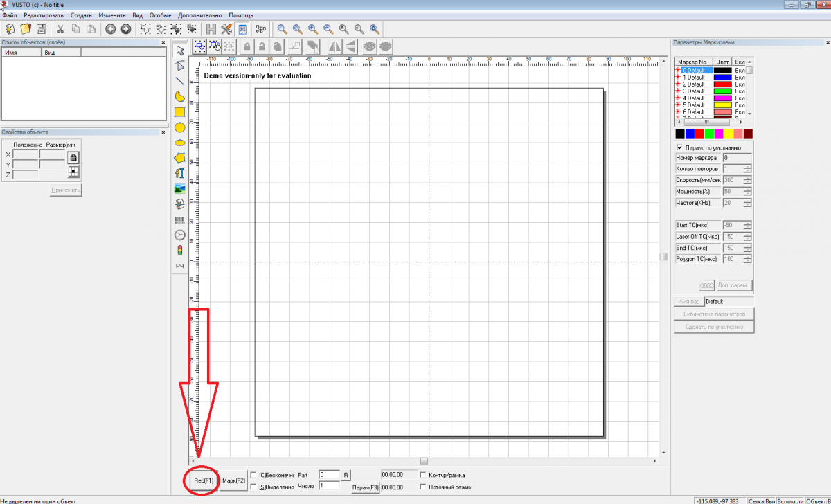Enable the Бесконечн checkbox
The image size is (831, 504).
(253, 475)
